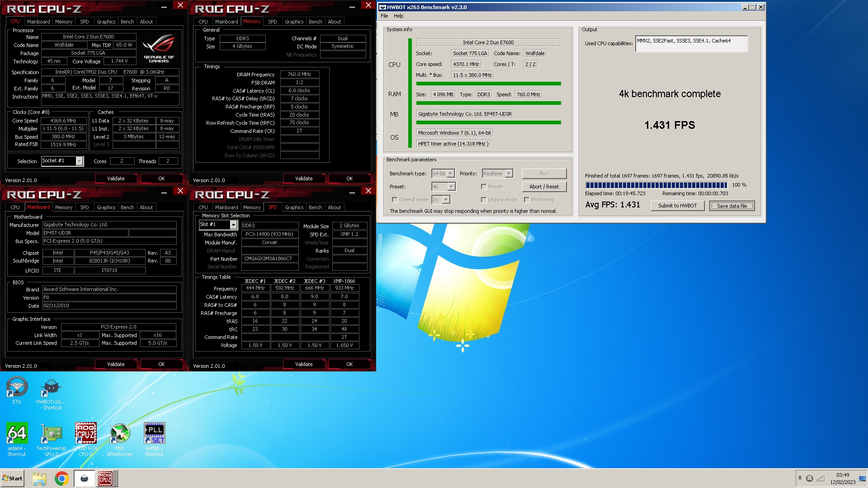The image size is (868, 488).
Task: Open Google Chrome from the taskbar
Action: [x=61, y=479]
